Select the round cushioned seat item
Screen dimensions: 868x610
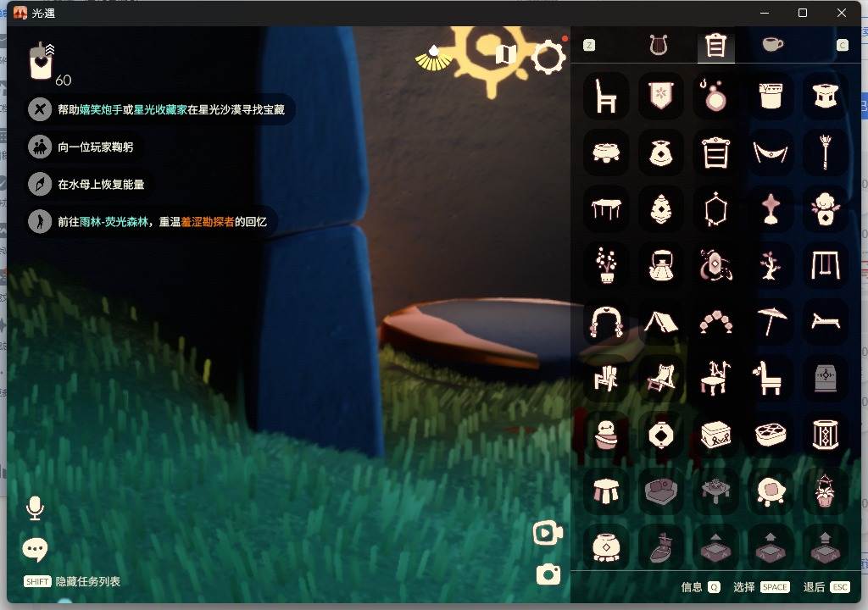[771, 491]
